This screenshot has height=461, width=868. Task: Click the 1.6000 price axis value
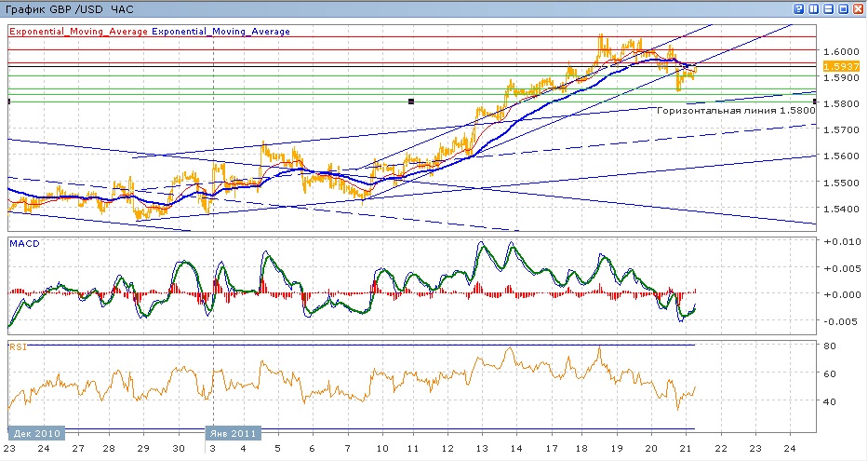point(841,51)
